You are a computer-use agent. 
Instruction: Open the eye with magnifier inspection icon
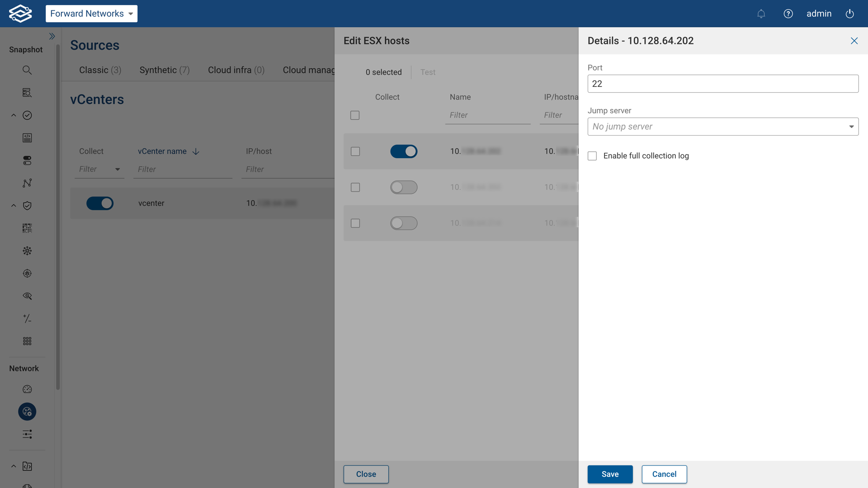[x=27, y=296]
